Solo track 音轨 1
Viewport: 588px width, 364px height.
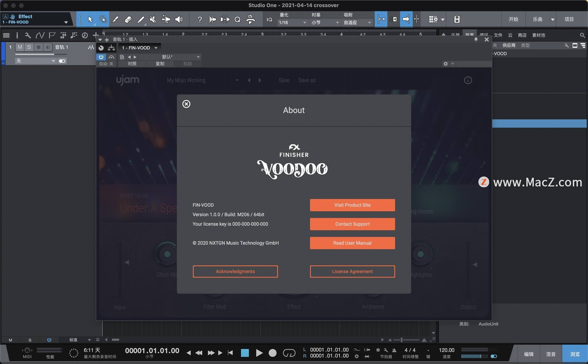(29, 47)
